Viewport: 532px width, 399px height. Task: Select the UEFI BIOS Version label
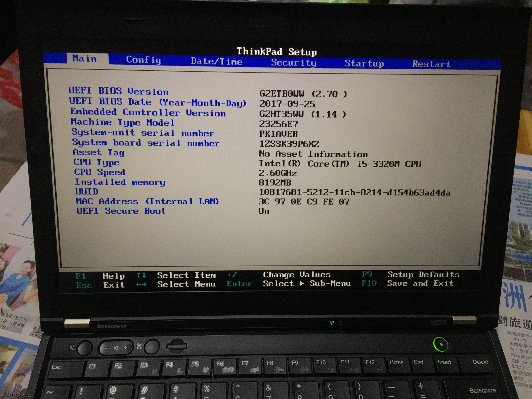[118, 91]
